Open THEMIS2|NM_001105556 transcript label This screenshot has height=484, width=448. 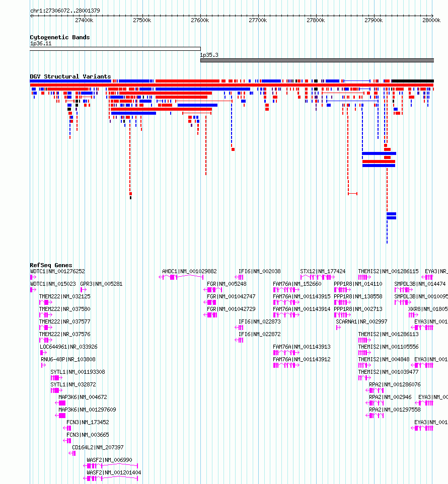pos(389,347)
